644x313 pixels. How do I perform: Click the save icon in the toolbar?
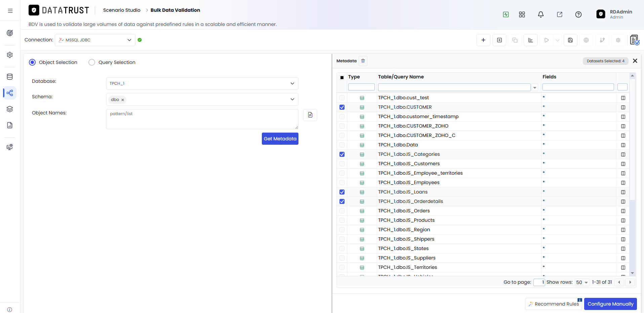pyautogui.click(x=570, y=40)
